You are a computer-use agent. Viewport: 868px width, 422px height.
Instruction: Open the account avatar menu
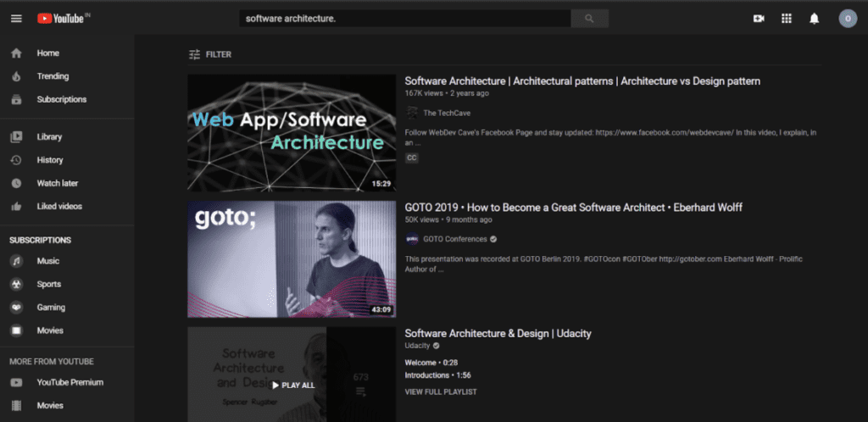tap(848, 19)
